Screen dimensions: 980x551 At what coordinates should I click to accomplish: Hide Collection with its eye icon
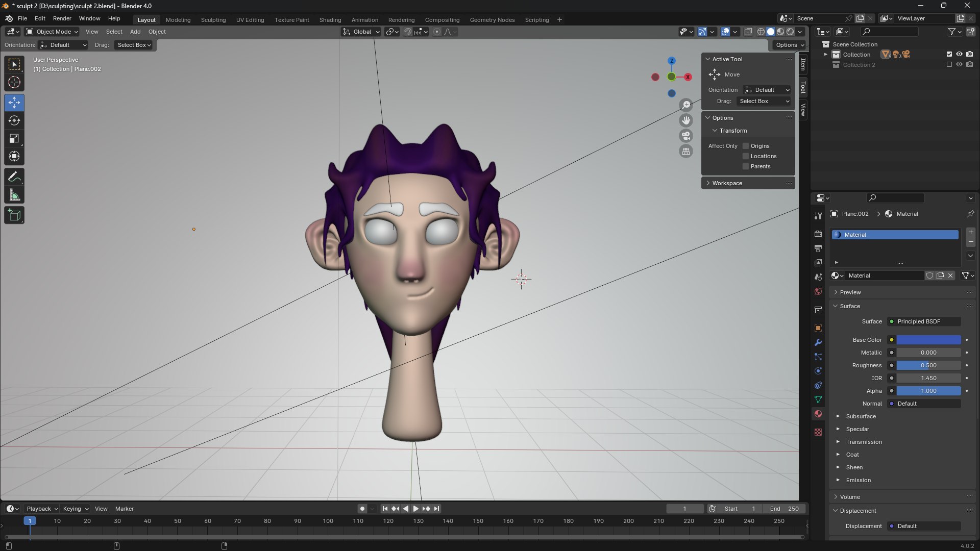[x=959, y=54]
